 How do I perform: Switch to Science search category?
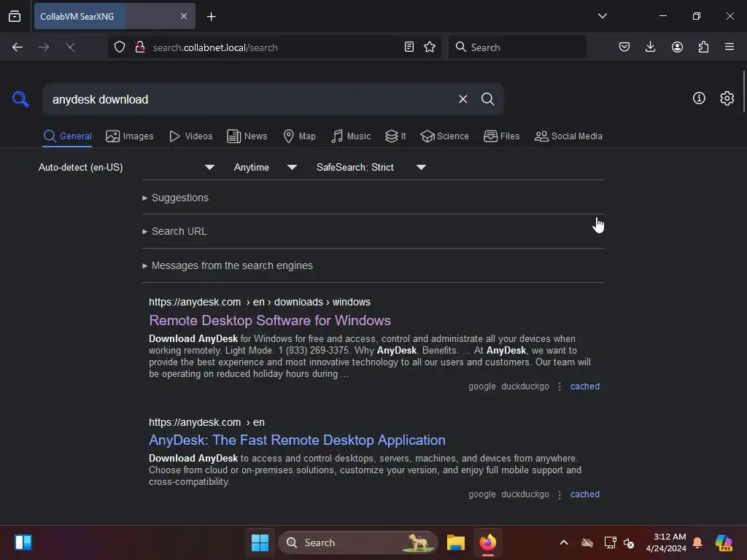[444, 136]
